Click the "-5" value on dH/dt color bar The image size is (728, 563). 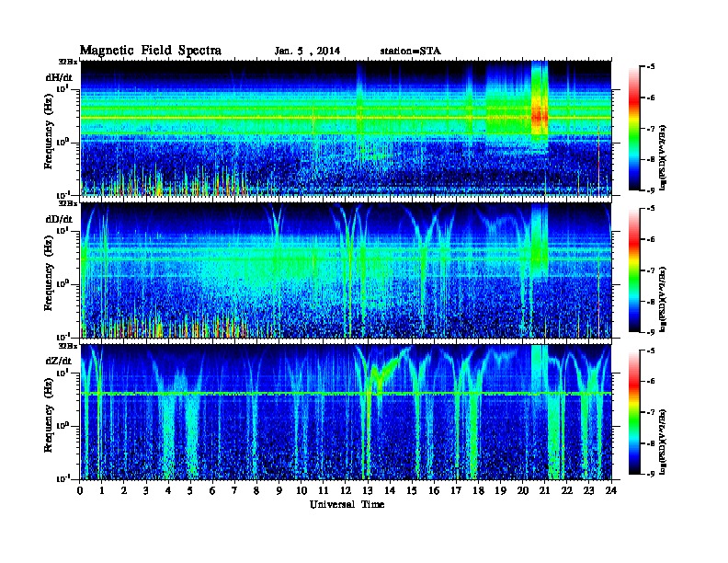[x=651, y=67]
